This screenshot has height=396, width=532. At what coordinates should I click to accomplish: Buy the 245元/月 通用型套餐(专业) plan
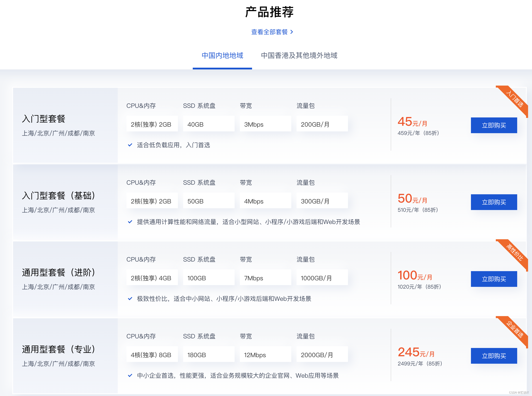click(494, 356)
